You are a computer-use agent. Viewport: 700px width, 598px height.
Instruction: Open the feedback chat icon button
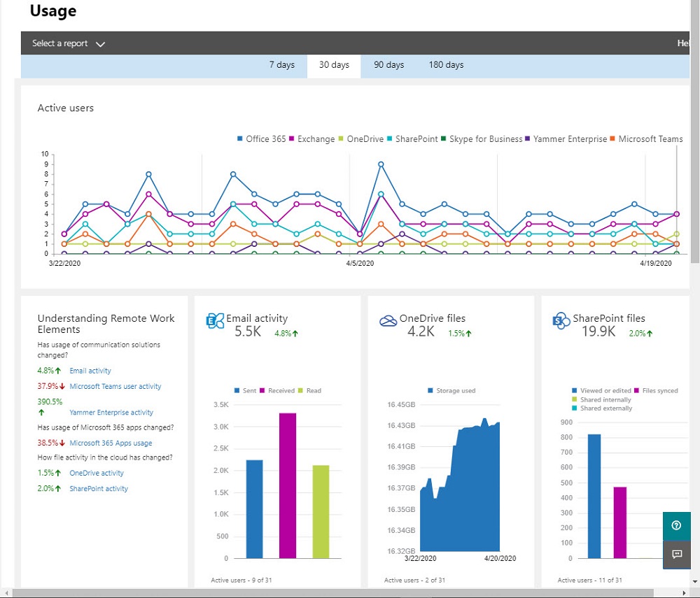(676, 555)
